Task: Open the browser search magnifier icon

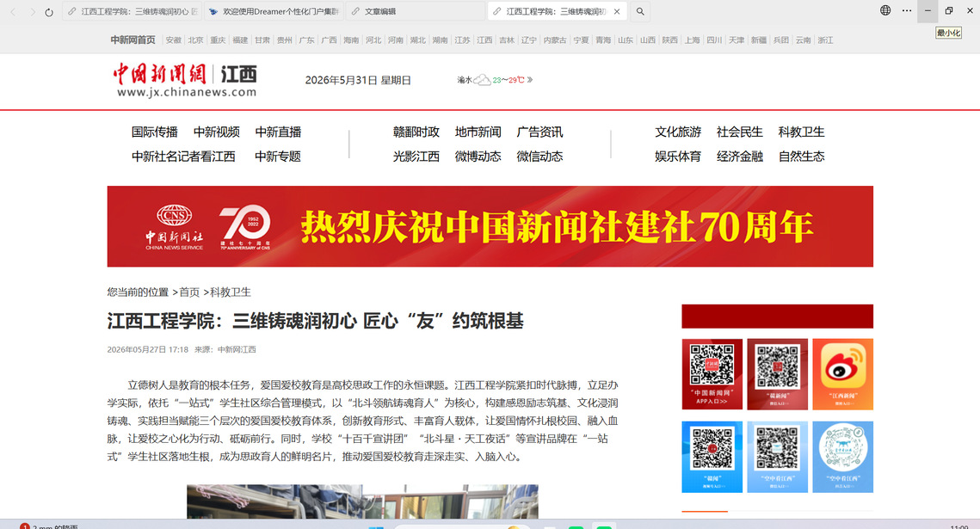Action: (640, 11)
